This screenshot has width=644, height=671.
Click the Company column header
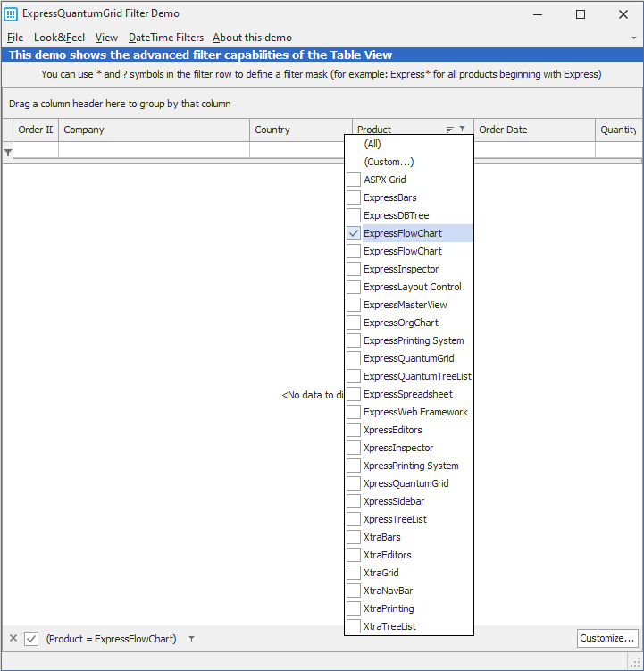point(154,130)
